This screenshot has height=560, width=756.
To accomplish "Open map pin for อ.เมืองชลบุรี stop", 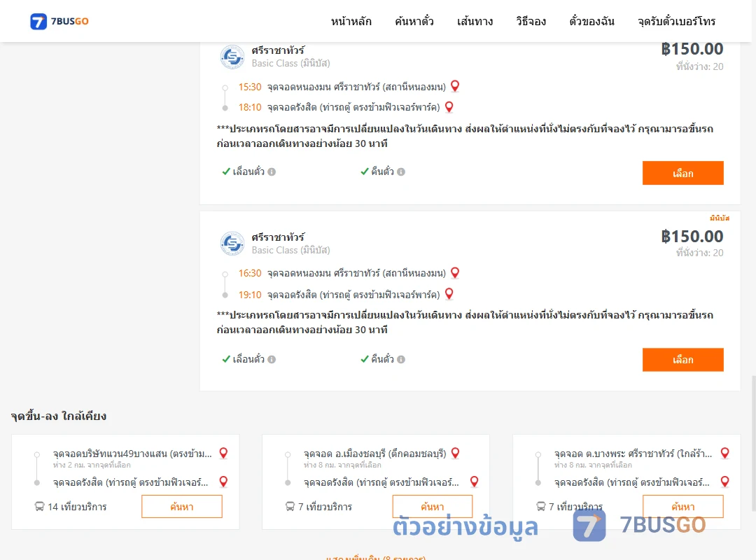I will tap(455, 453).
